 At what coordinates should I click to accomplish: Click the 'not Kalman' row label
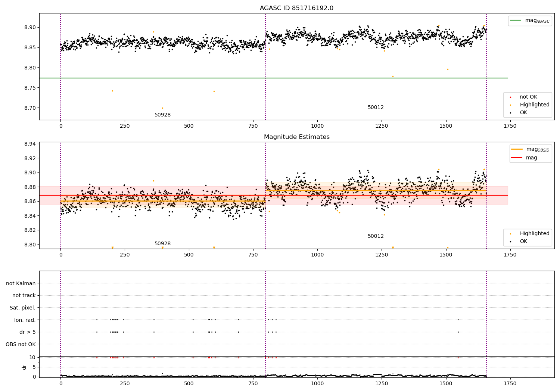click(x=21, y=284)
